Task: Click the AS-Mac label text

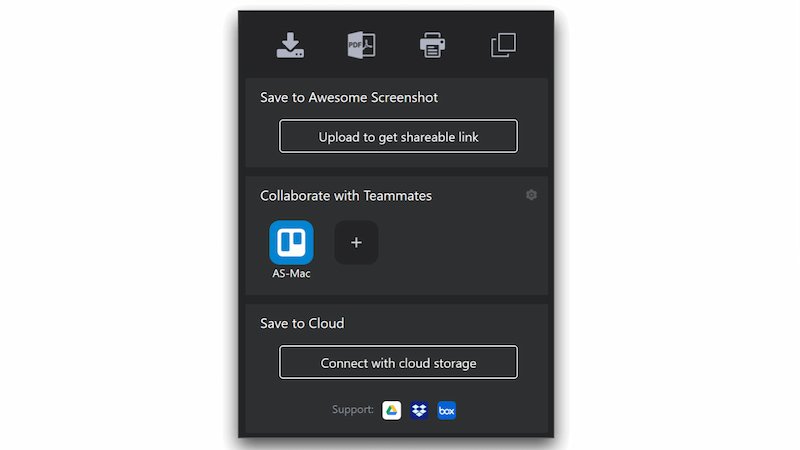Action: 291,274
